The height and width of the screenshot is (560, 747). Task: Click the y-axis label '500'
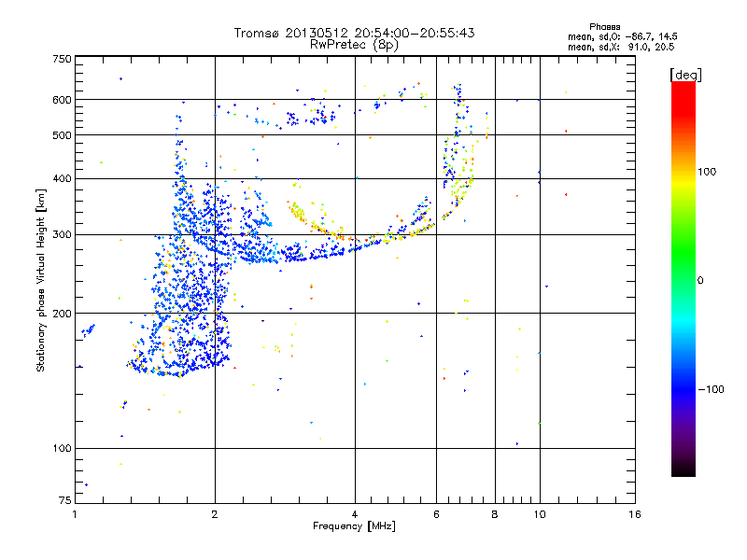click(62, 135)
